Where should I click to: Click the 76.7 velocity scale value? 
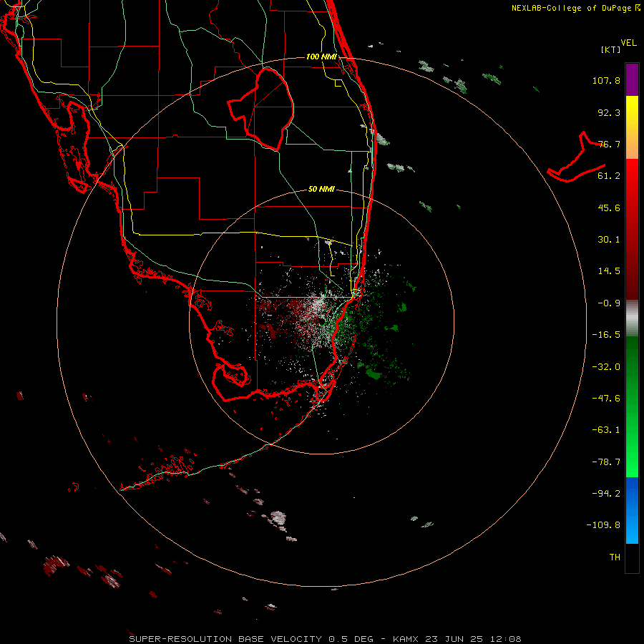tap(609, 144)
